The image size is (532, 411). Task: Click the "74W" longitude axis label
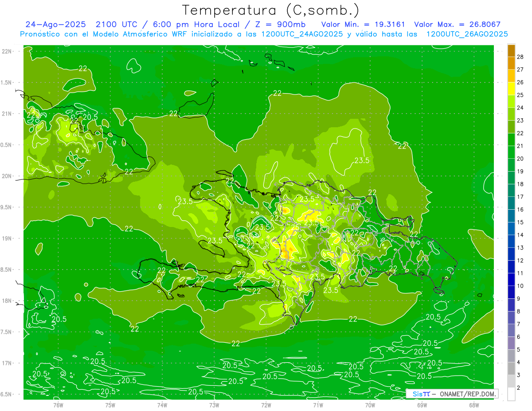click(162, 405)
